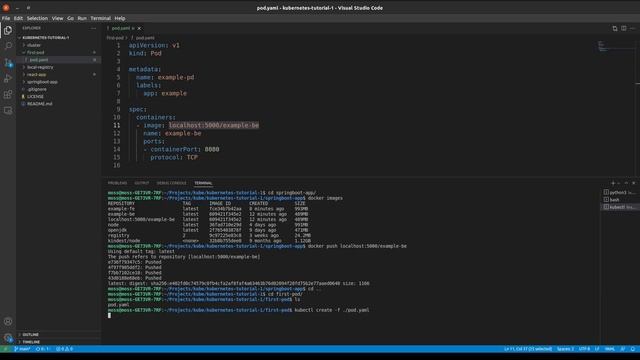Screen dimensions: 640x360
Task: Open the Edit menu
Action: pyautogui.click(x=18, y=18)
